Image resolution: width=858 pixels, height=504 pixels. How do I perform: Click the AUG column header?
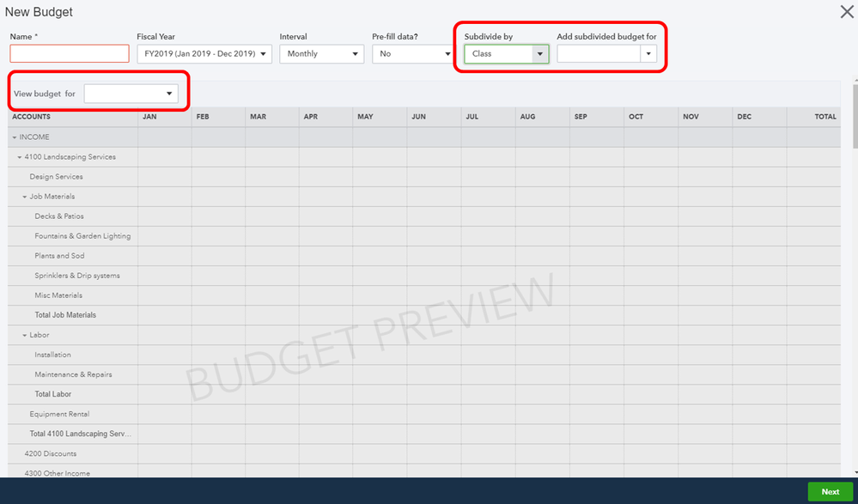[x=542, y=117]
